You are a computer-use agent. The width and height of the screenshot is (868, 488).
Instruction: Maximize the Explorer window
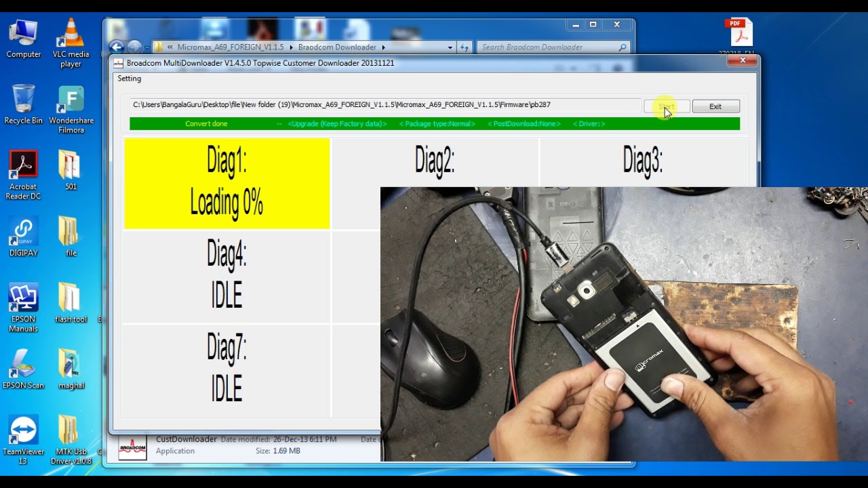pyautogui.click(x=593, y=24)
